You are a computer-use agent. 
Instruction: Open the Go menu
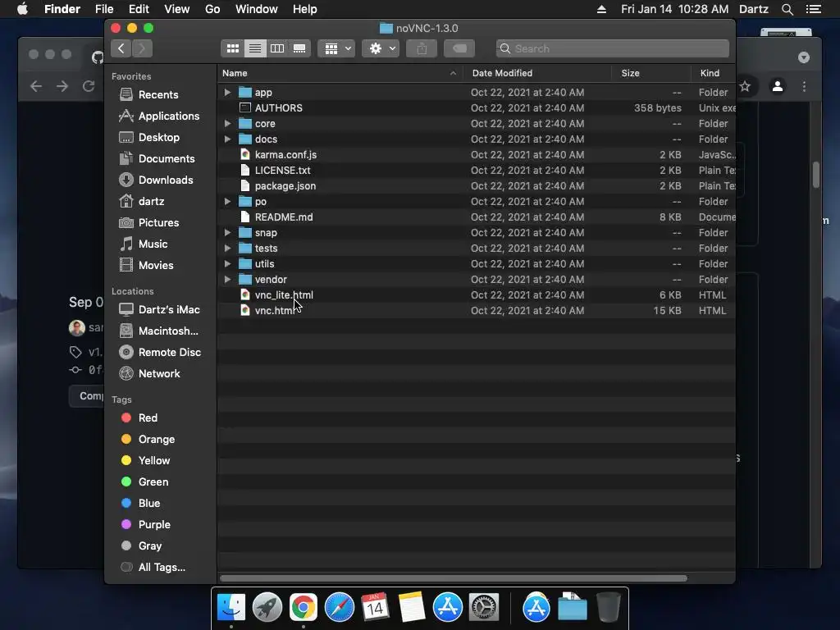212,9
